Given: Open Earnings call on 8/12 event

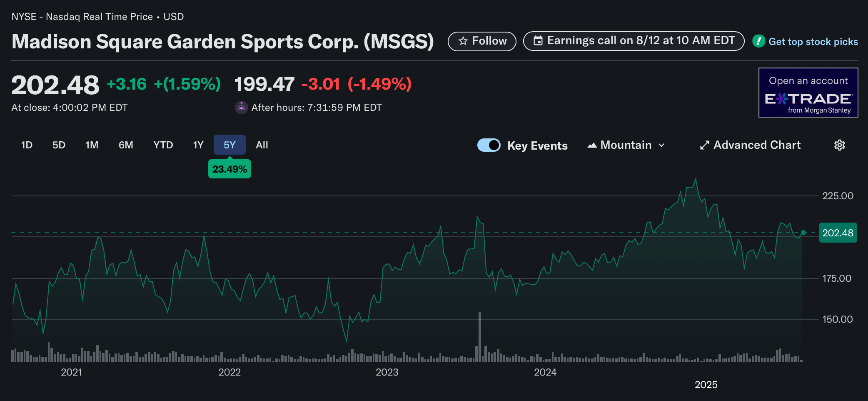Looking at the screenshot, I should click(634, 41).
